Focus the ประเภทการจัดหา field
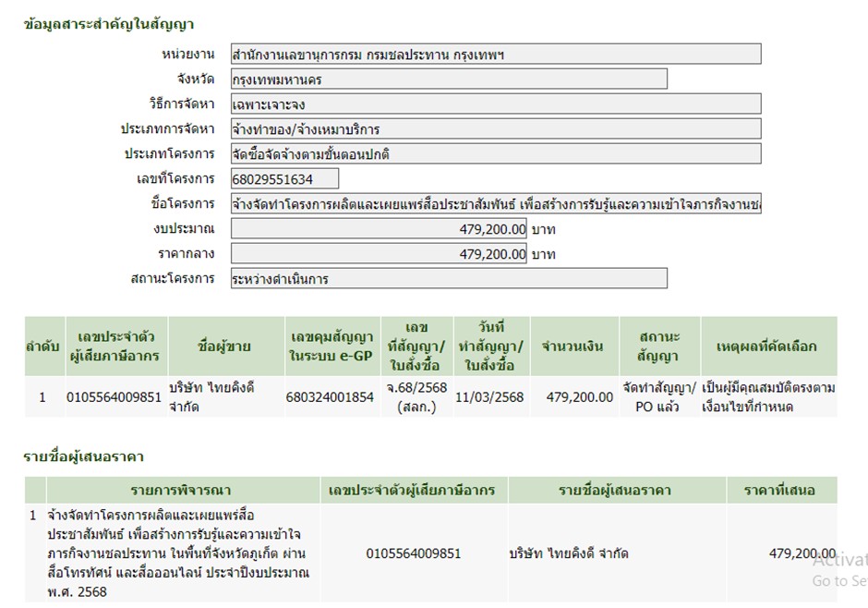 (x=496, y=129)
